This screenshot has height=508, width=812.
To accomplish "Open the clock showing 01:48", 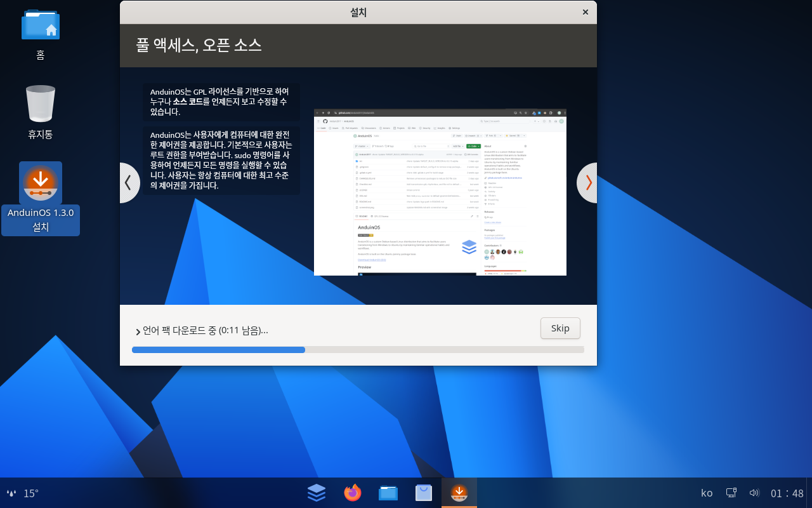I will (787, 493).
